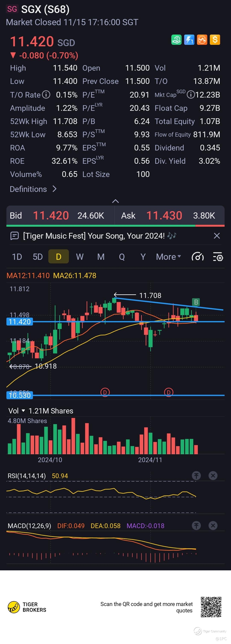Tap the -0.080 (-0.70%) change value
Image resolution: width=231 pixels, height=644 pixels.
click(49, 55)
